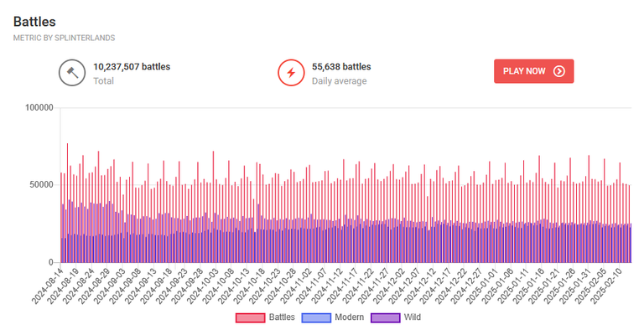
Task: Click the 55,638 battles daily average figure
Action: [x=341, y=67]
